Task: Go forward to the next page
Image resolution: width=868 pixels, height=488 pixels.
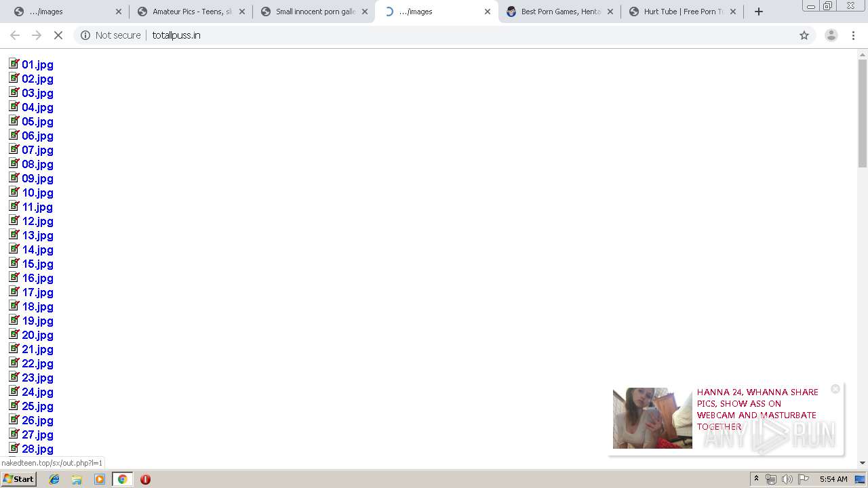Action: (37, 35)
